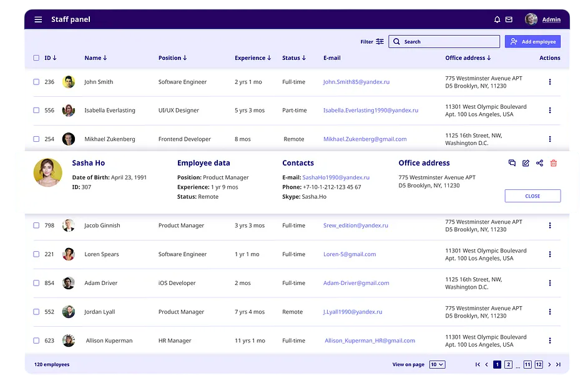The image size is (588, 383).
Task: Click the share icon for Sasha Ho
Action: click(x=539, y=163)
